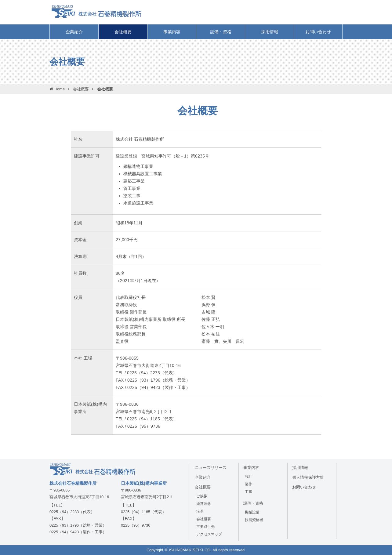Open the 設計 footer link
This screenshot has height=555, width=392.
[249, 477]
